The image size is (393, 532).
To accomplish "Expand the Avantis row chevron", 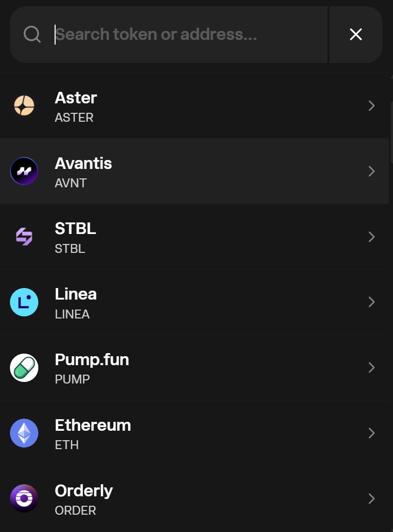I will click(371, 172).
